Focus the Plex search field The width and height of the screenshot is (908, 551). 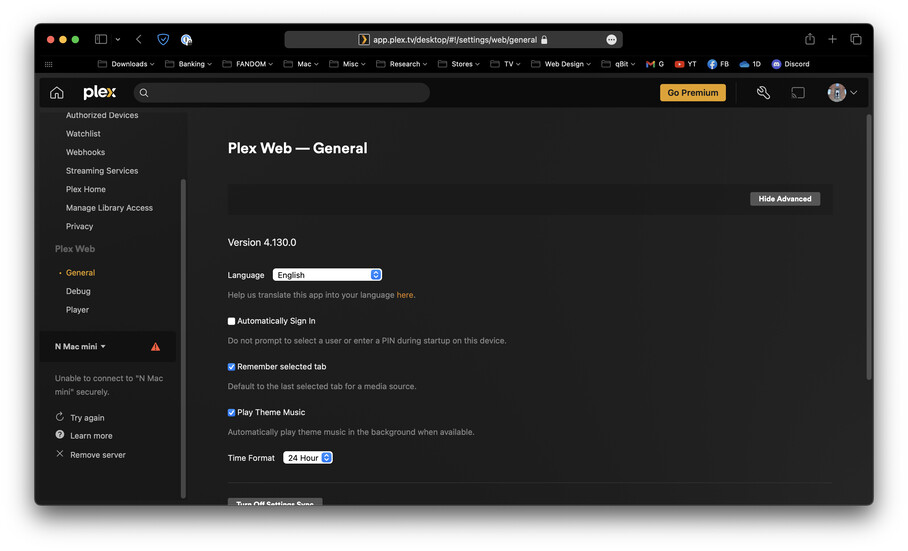281,93
